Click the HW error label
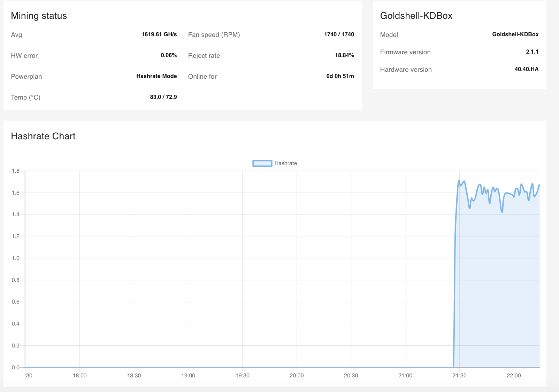Image resolution: width=559 pixels, height=392 pixels. point(24,56)
